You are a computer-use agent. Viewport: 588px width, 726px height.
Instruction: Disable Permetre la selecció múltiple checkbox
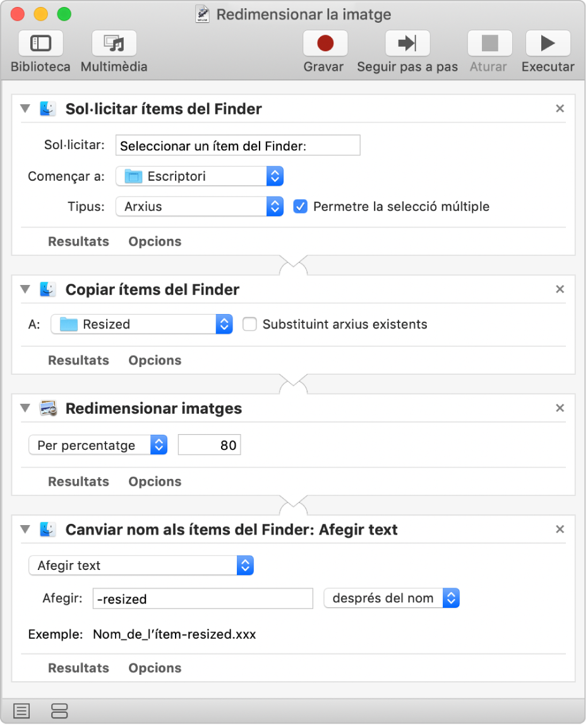click(x=301, y=207)
